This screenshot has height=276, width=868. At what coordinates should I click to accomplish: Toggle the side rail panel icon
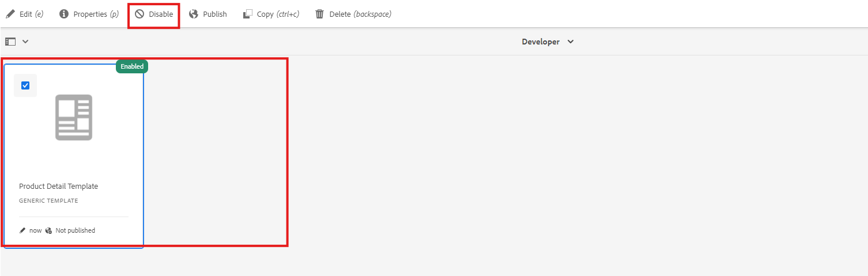click(x=10, y=42)
